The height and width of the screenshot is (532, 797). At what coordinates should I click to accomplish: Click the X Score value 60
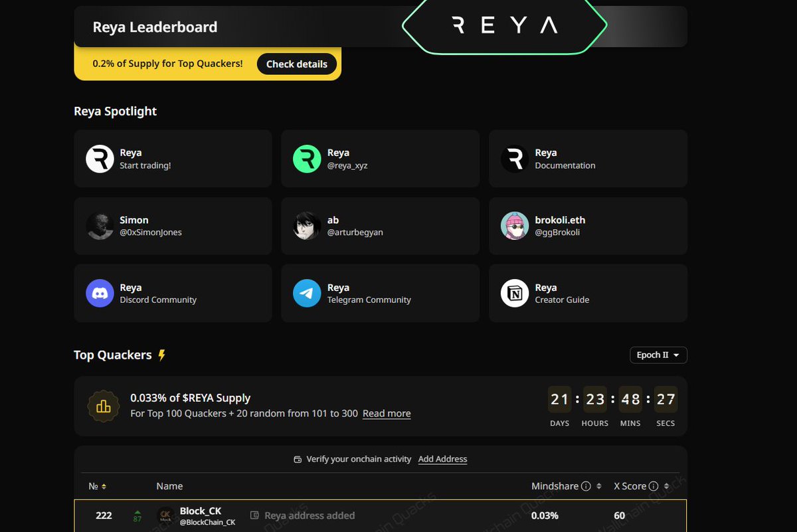pos(620,515)
